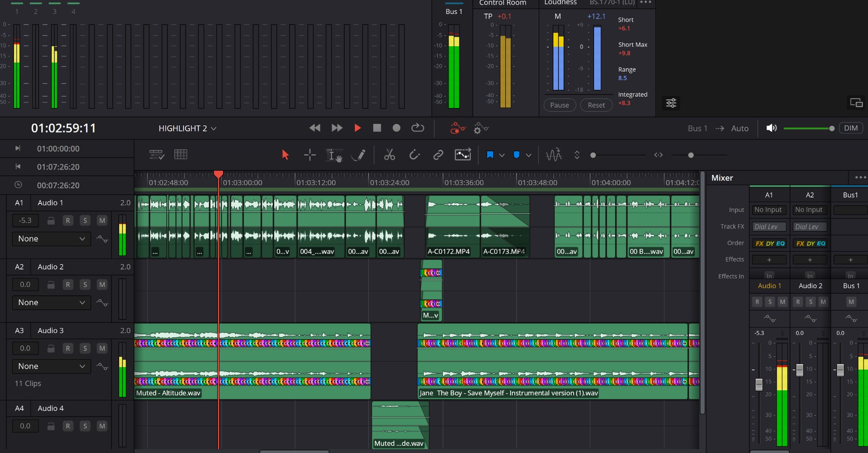The image size is (868, 453).
Task: Click the fast forward transport button
Action: pos(337,128)
